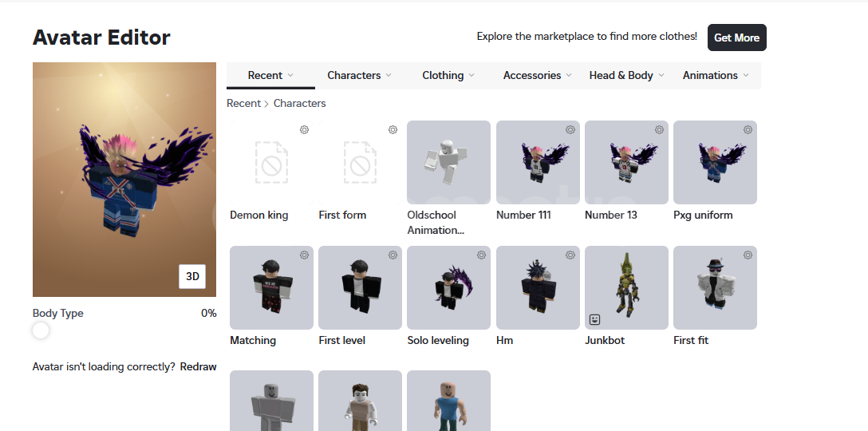The width and height of the screenshot is (868, 431).
Task: Open settings gear on Solo leveling outfit
Action: [481, 255]
